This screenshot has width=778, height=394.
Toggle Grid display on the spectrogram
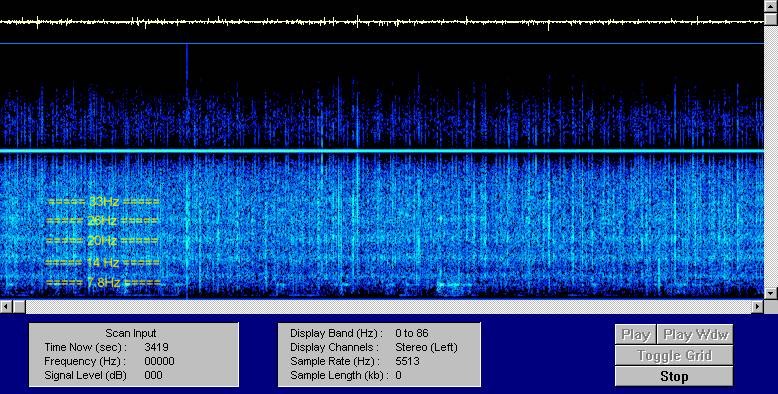click(x=674, y=356)
